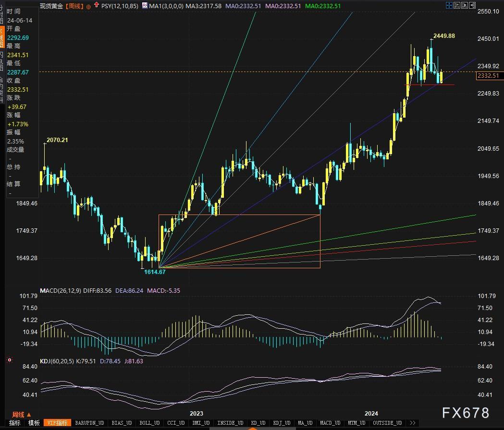
Task: Click the red up-arrow icon before PSY
Action: 97,6
